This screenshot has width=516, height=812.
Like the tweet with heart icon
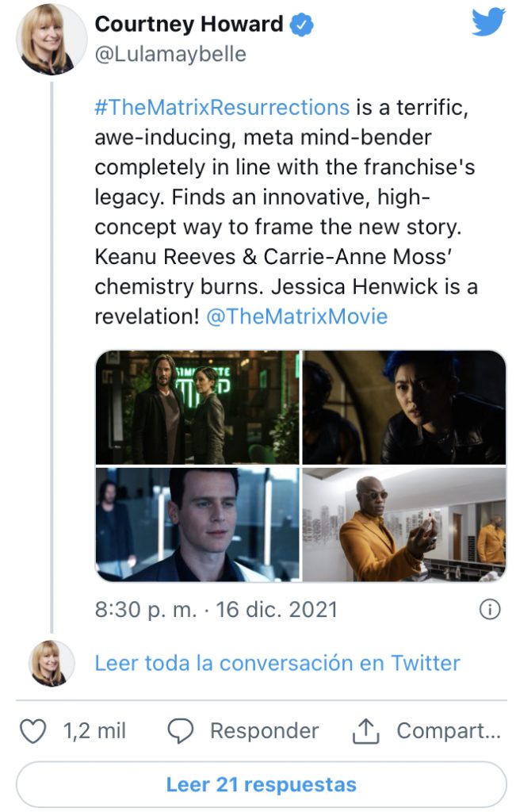pyautogui.click(x=32, y=731)
